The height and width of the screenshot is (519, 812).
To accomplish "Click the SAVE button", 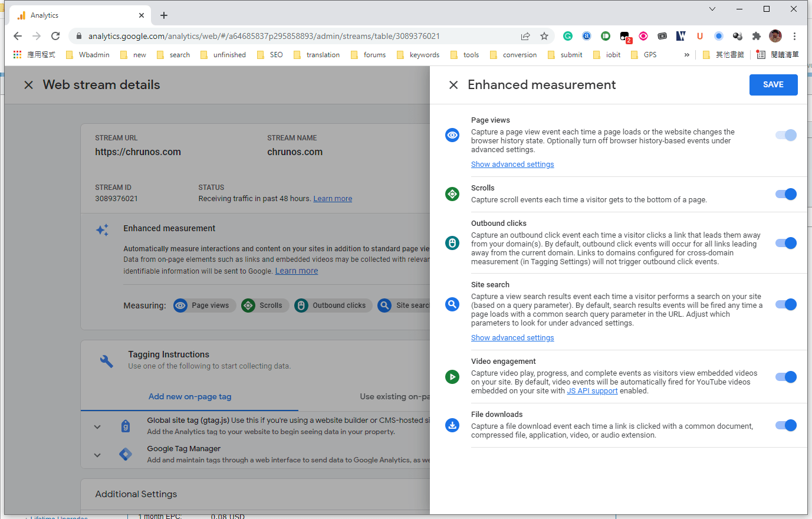I will pyautogui.click(x=773, y=84).
